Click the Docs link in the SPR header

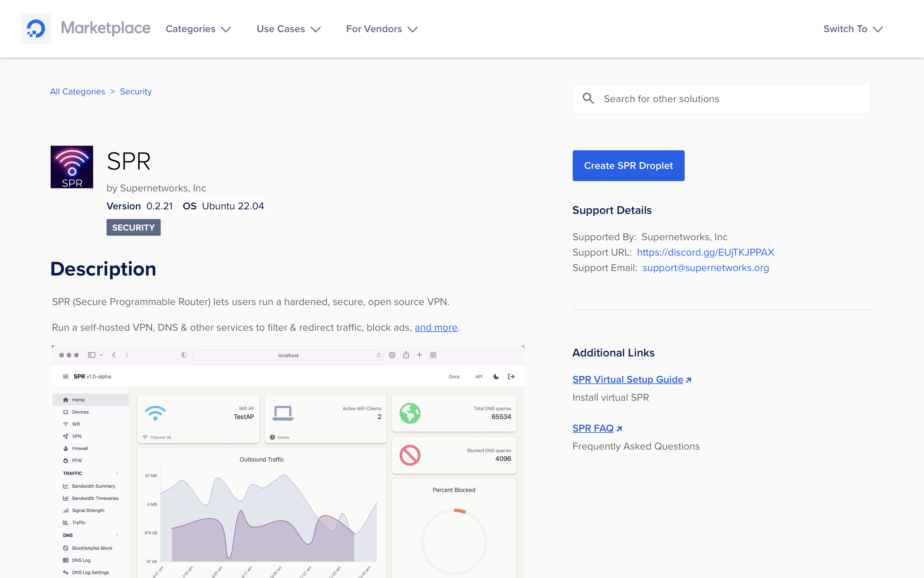454,377
